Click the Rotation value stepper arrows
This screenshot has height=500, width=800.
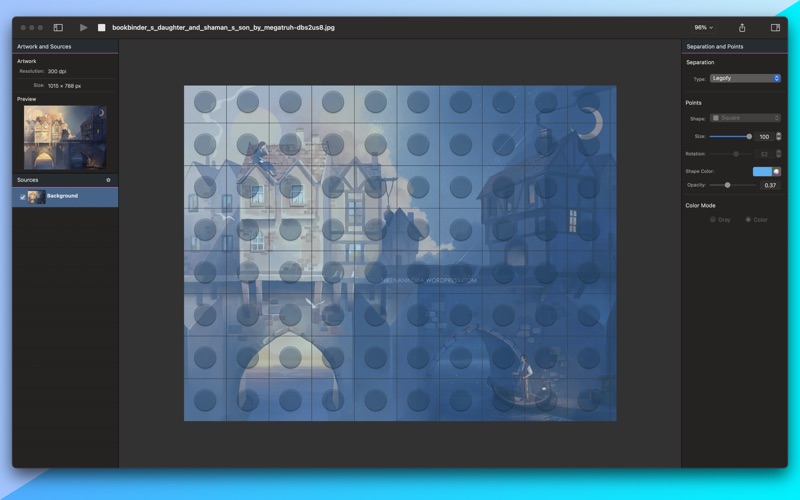(x=779, y=154)
